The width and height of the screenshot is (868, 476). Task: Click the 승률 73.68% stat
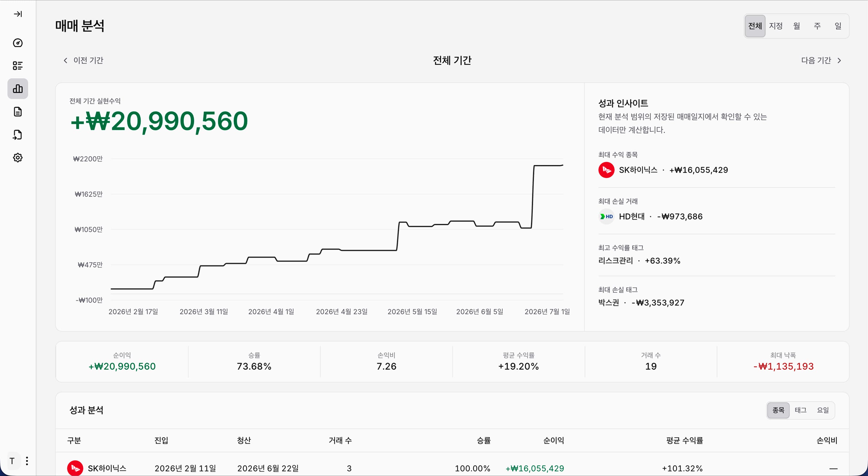[x=254, y=362]
